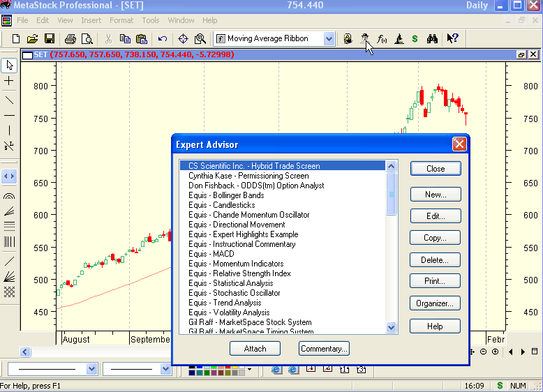543x392 pixels.
Task: Click the context Help arrow-question icon
Action: (452, 38)
